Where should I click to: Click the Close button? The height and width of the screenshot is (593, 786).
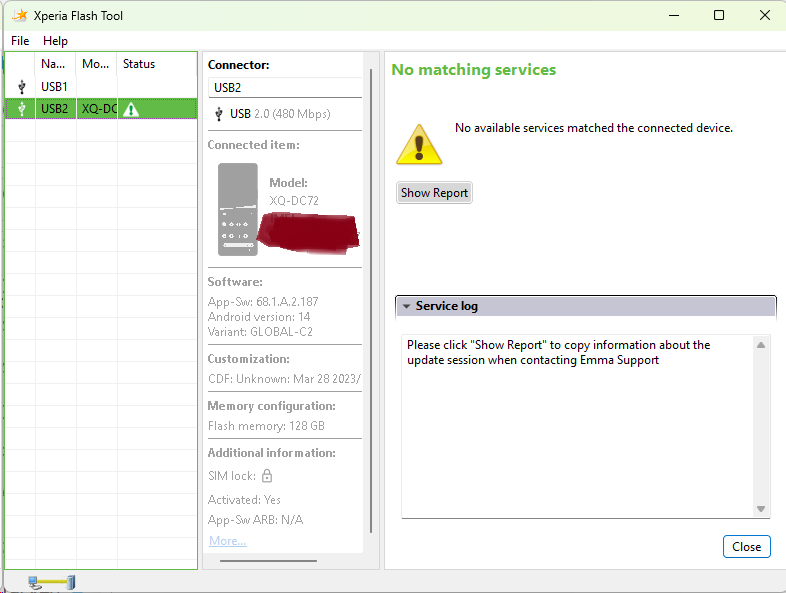[746, 546]
